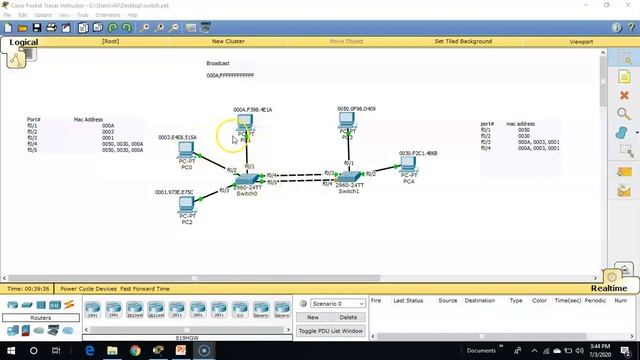Viewport: 640px width, 360px height.
Task: Switch to Realtime mode tab
Action: pos(609,288)
